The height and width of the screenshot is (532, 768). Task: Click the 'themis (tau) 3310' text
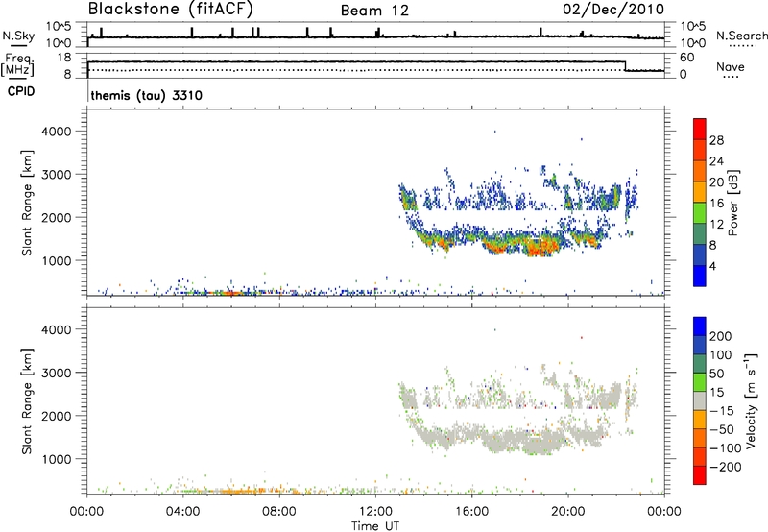point(147,95)
